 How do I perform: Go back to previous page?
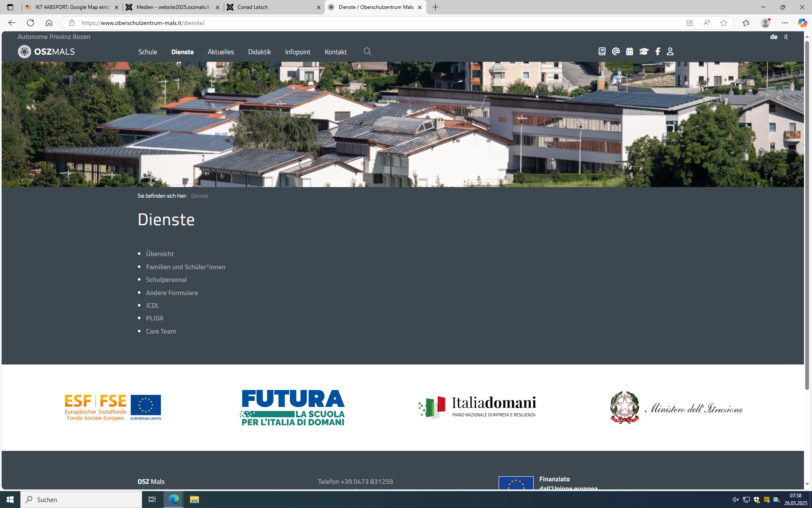coord(11,23)
